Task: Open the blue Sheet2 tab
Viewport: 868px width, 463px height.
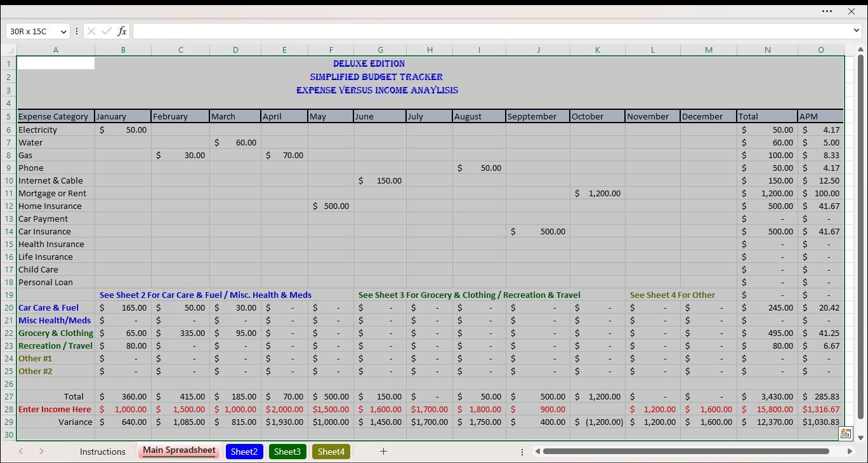Action: 244,452
